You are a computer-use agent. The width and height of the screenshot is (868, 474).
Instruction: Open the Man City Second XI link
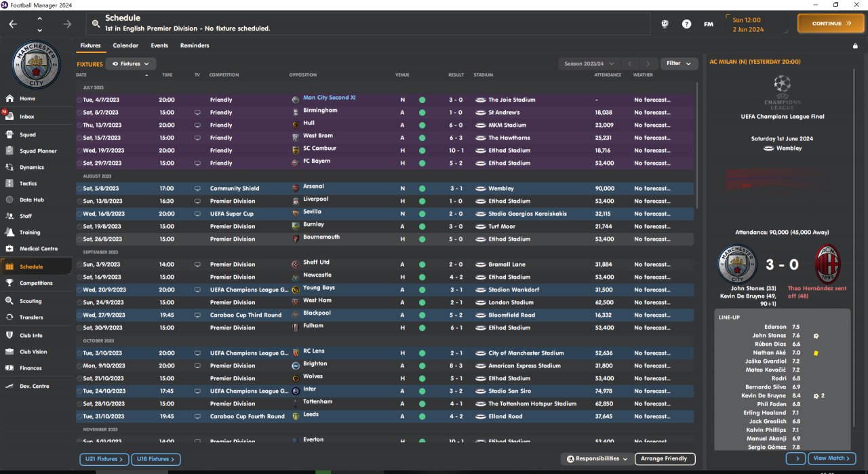[x=329, y=98]
